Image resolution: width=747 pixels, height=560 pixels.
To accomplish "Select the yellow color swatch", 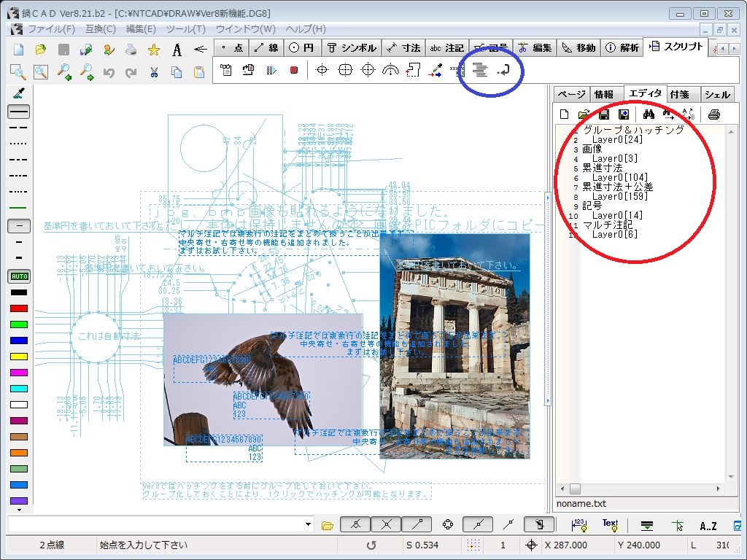I will click(x=19, y=357).
